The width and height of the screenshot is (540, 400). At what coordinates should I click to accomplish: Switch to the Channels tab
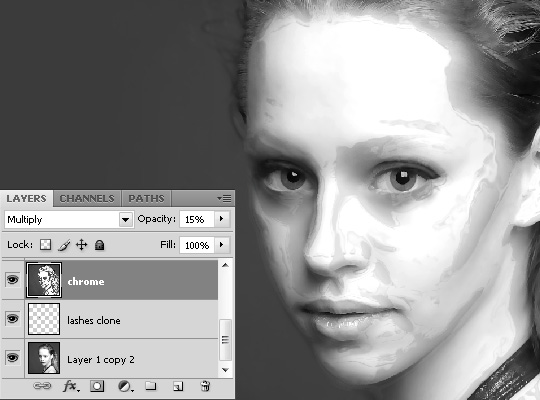[x=87, y=198]
